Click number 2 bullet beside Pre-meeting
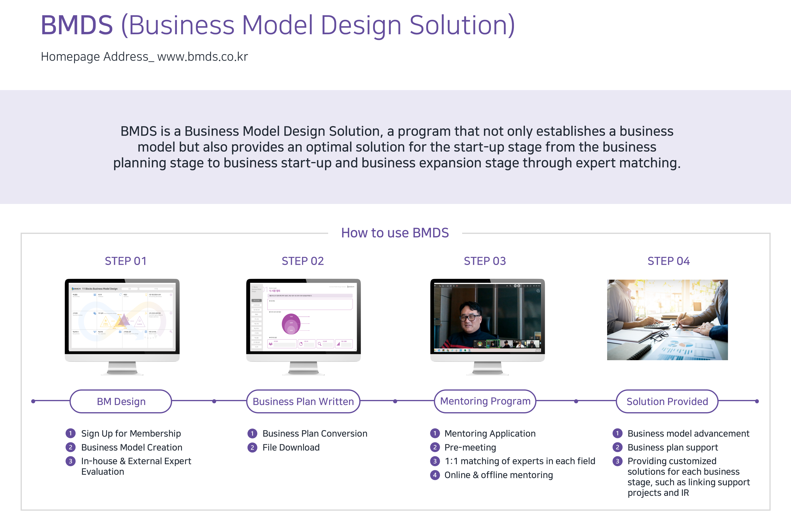This screenshot has height=532, width=791. point(435,447)
